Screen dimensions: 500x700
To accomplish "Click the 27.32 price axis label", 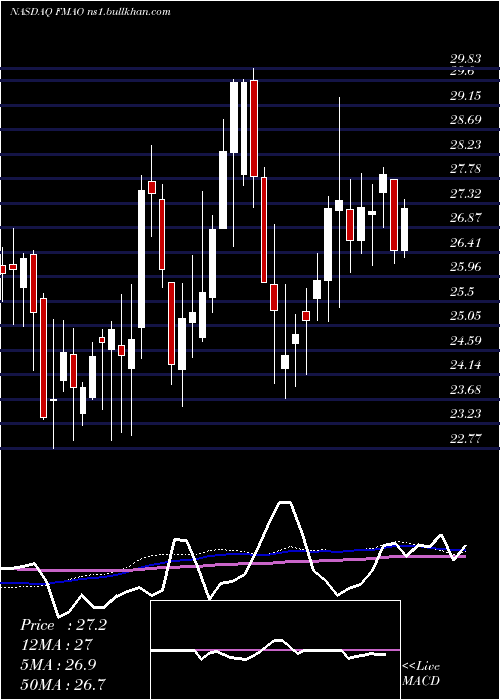I will (x=466, y=193).
